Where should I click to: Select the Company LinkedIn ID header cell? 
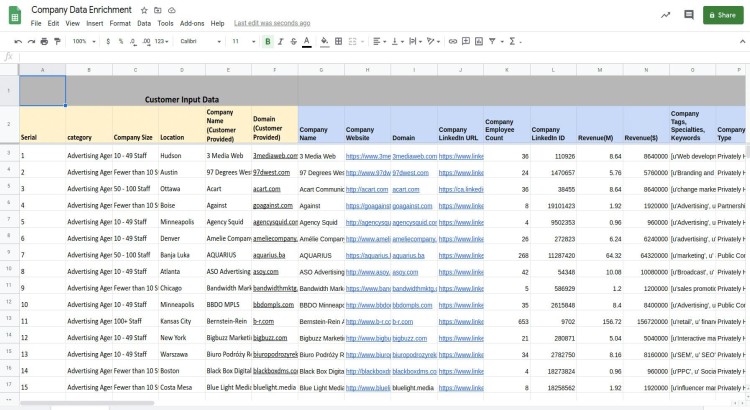pos(553,125)
